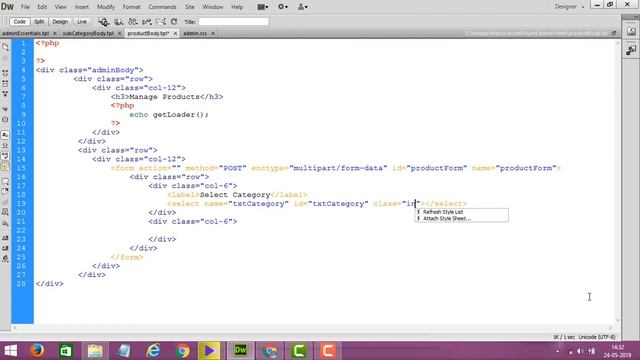The width and height of the screenshot is (640, 360).
Task: Select the productBody.tpl tab
Action: pos(148,33)
